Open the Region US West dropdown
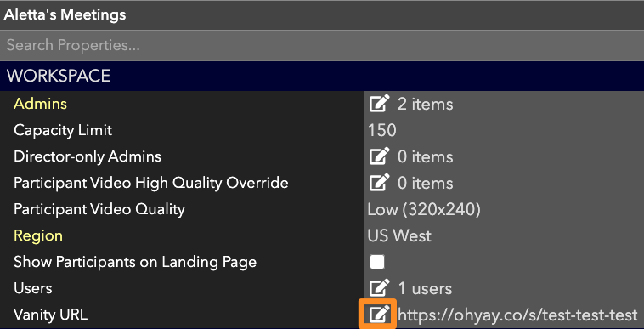644x329 pixels. (399, 235)
